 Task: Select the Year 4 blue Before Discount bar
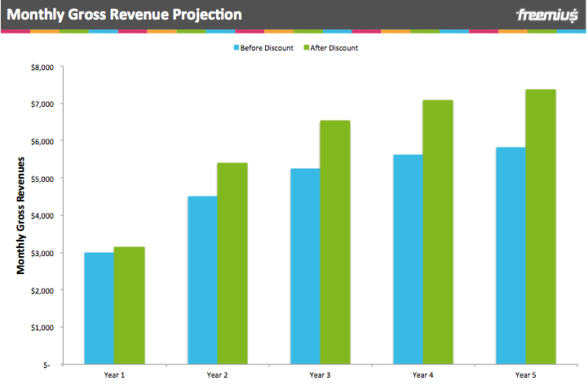click(x=408, y=259)
